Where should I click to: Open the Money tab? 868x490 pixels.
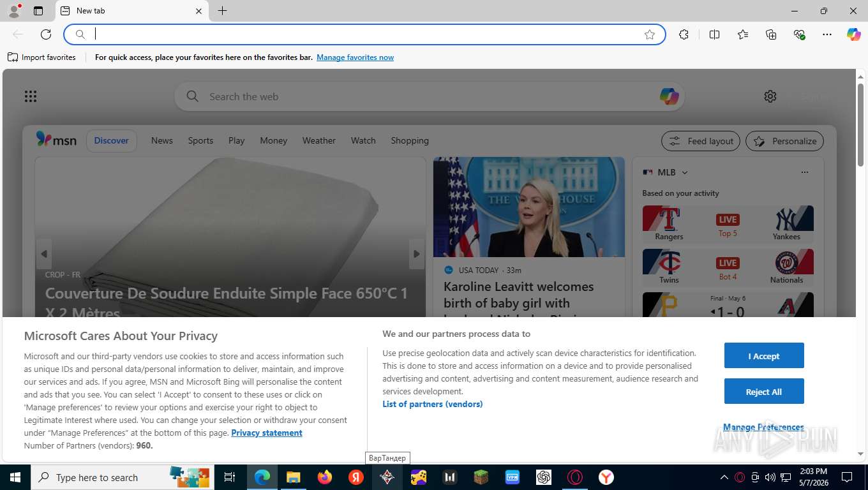point(274,140)
